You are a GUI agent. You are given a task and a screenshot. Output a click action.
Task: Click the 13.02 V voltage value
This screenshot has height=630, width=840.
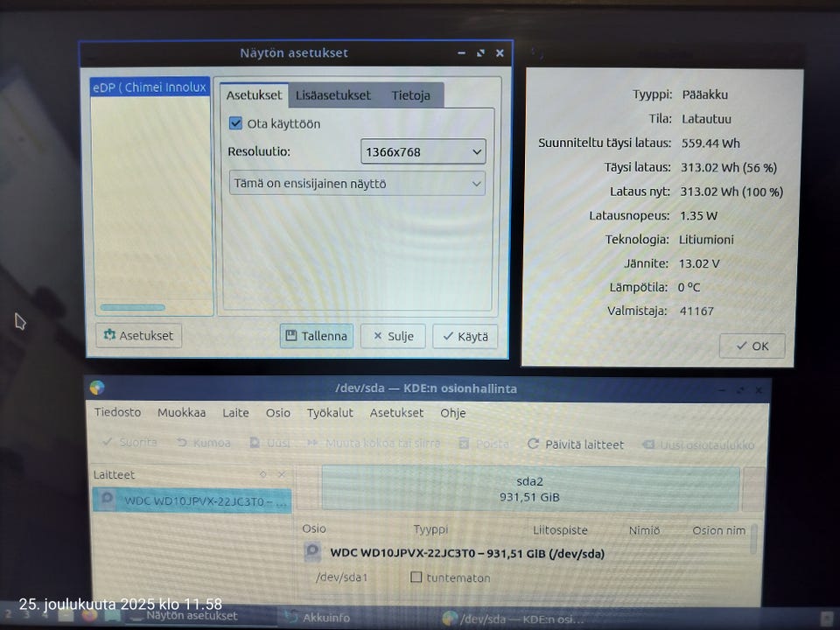[699, 263]
